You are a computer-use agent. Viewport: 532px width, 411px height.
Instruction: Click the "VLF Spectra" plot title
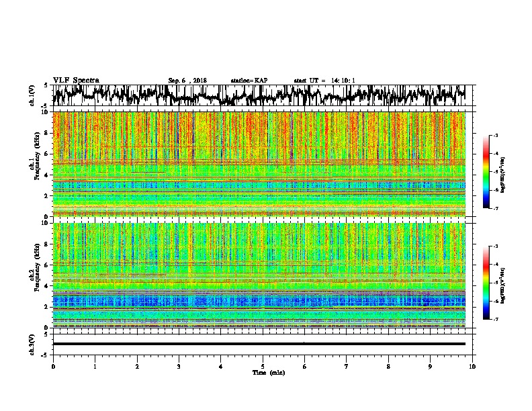tap(76, 80)
